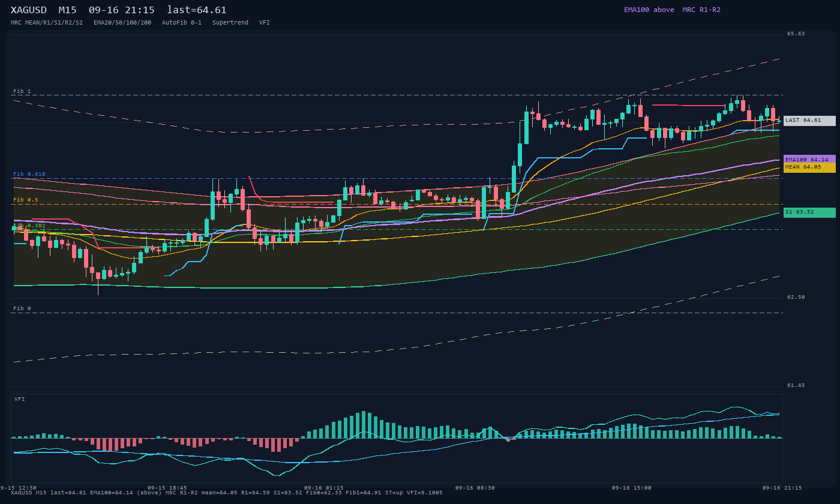
Task: Click the LAST 64.61 price tag
Action: (x=809, y=121)
